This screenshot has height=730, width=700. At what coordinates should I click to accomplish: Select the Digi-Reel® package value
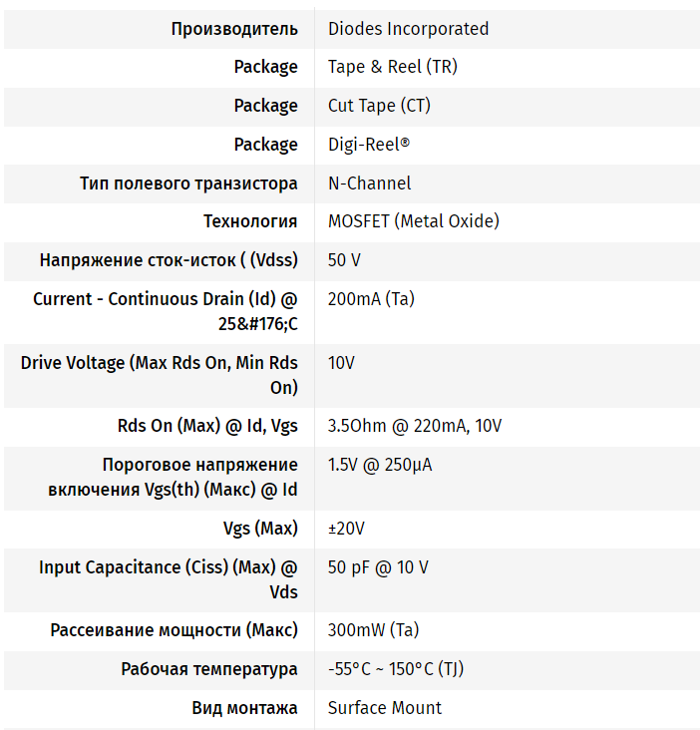pos(369,145)
